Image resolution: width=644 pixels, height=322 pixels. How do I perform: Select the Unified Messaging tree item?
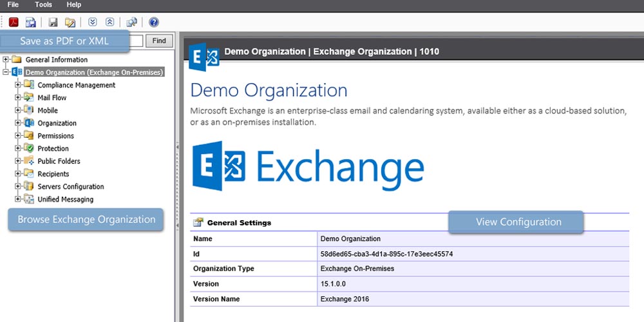[65, 199]
